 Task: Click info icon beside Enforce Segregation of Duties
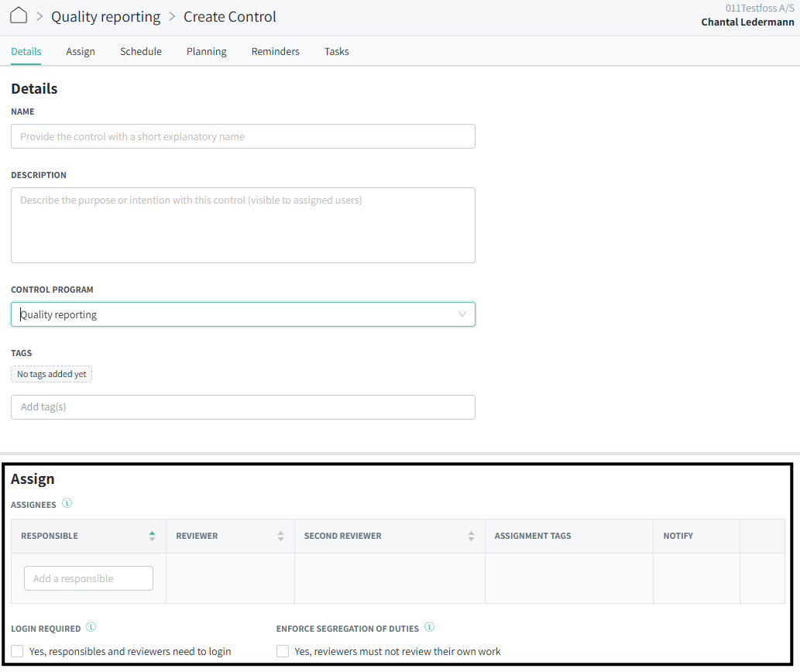[x=430, y=627]
